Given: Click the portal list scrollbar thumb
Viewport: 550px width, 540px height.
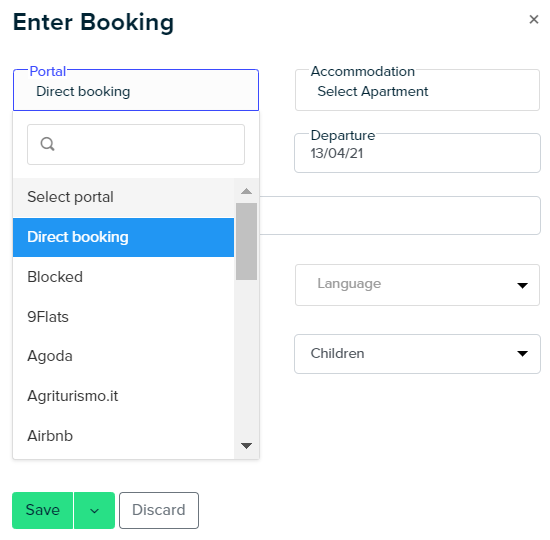Looking at the screenshot, I should (246, 241).
